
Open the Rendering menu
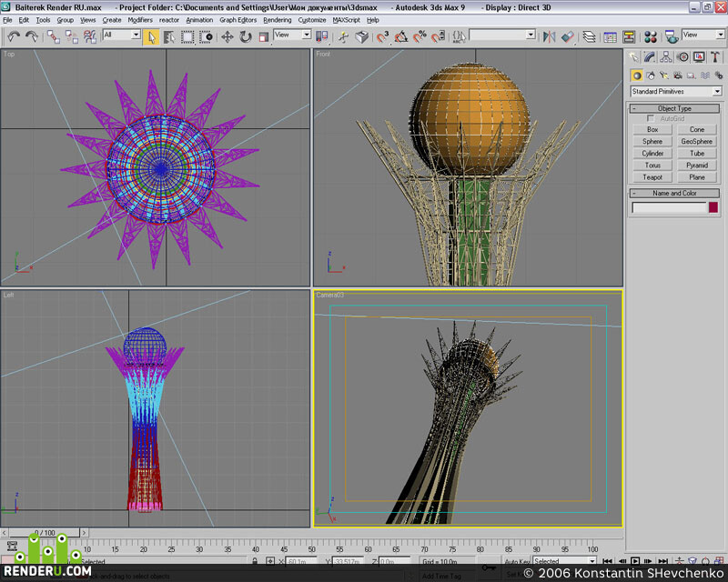pyautogui.click(x=278, y=20)
